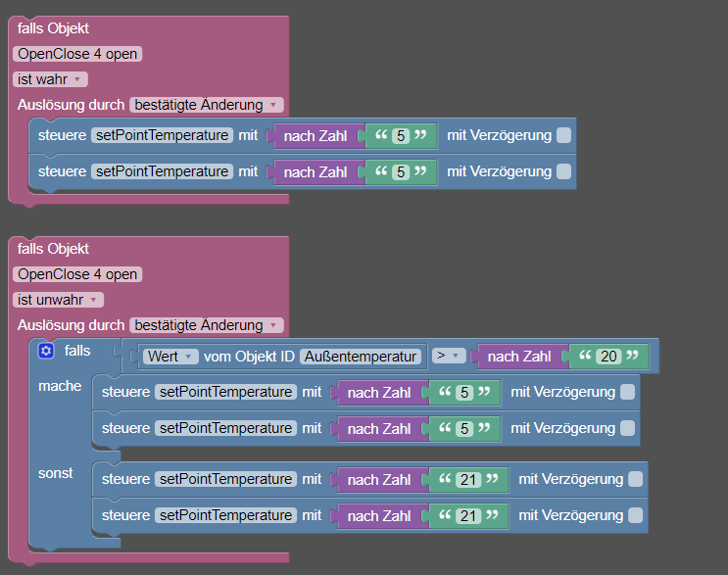Image resolution: width=728 pixels, height=575 pixels.
Task: Click the 'vom Objekt ID' label text
Action: (x=249, y=357)
